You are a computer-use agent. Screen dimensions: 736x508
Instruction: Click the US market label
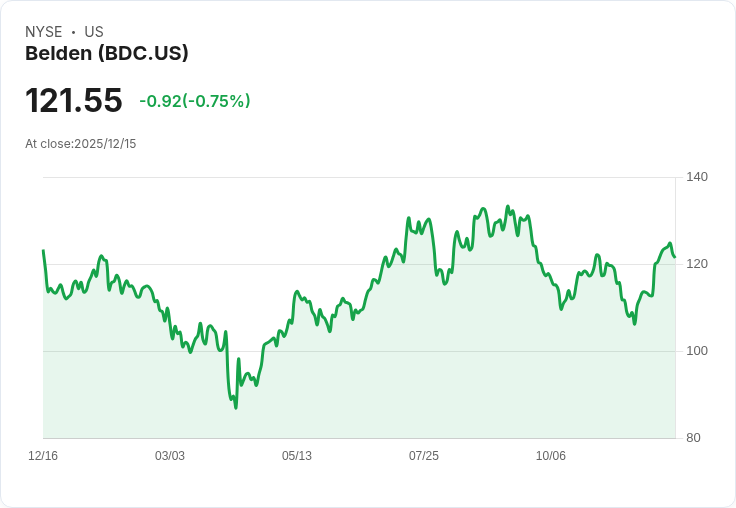click(x=94, y=32)
